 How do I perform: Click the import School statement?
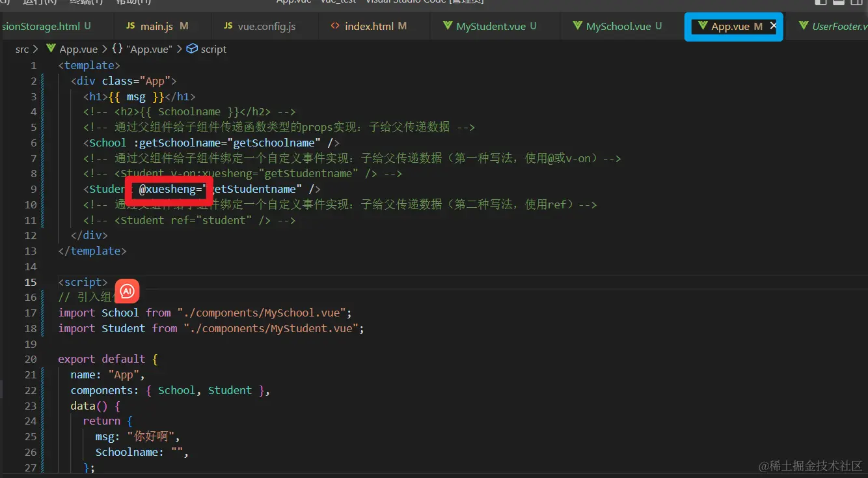[205, 313]
